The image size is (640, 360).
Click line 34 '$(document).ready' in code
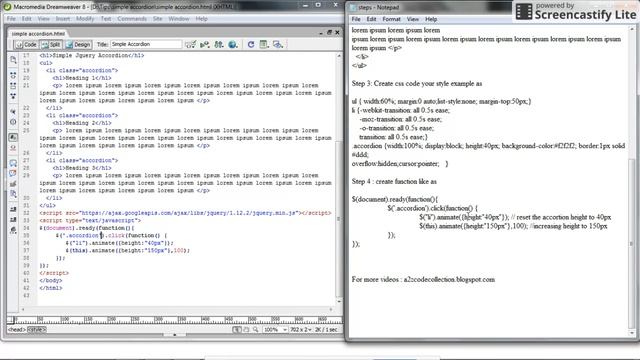(x=87, y=228)
